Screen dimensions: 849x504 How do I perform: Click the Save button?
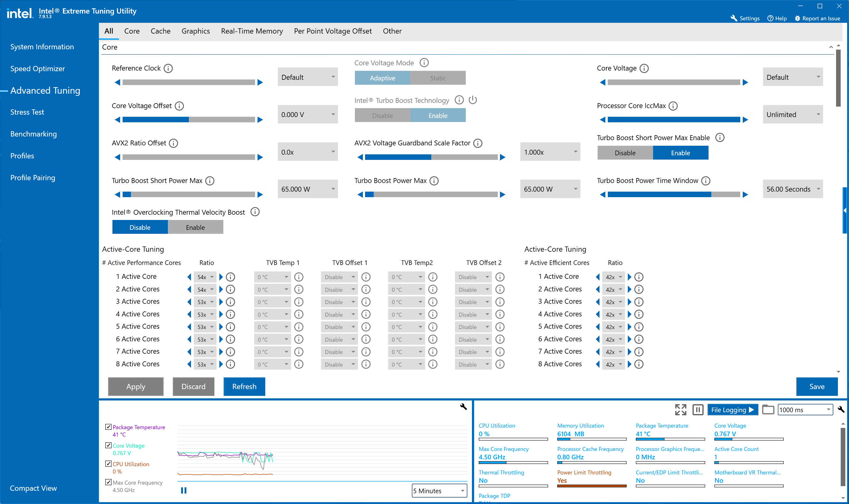[816, 387]
